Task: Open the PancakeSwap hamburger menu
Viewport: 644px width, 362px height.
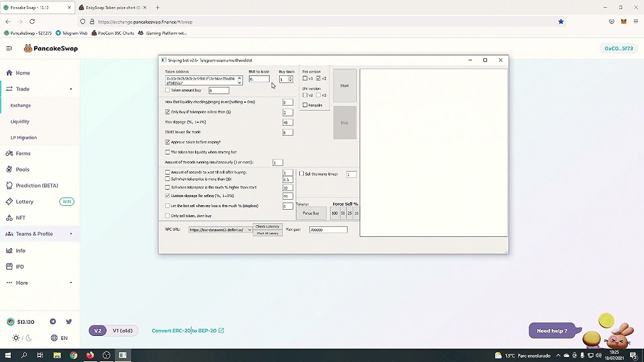Action: click(x=9, y=48)
